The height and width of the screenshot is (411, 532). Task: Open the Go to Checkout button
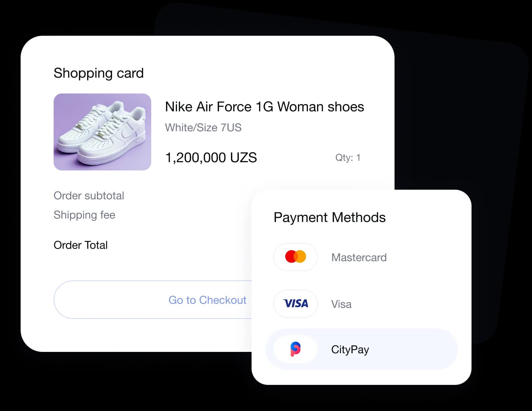pos(153,300)
